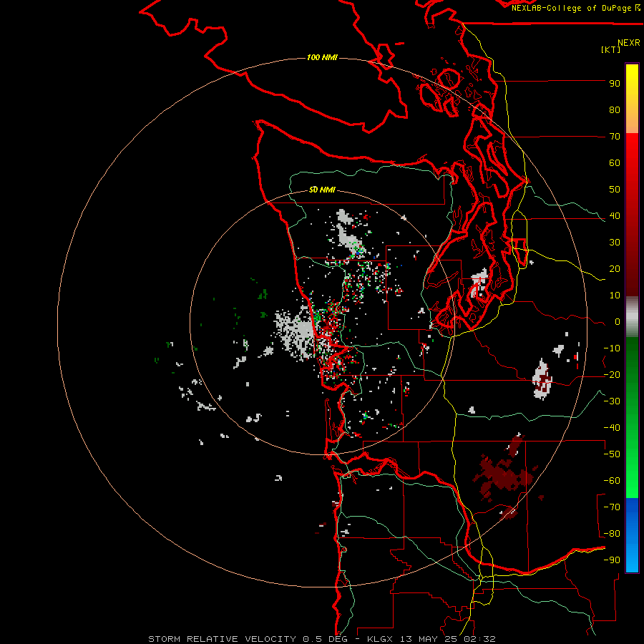Click the positive 80 value on the velocity scale

coord(615,109)
